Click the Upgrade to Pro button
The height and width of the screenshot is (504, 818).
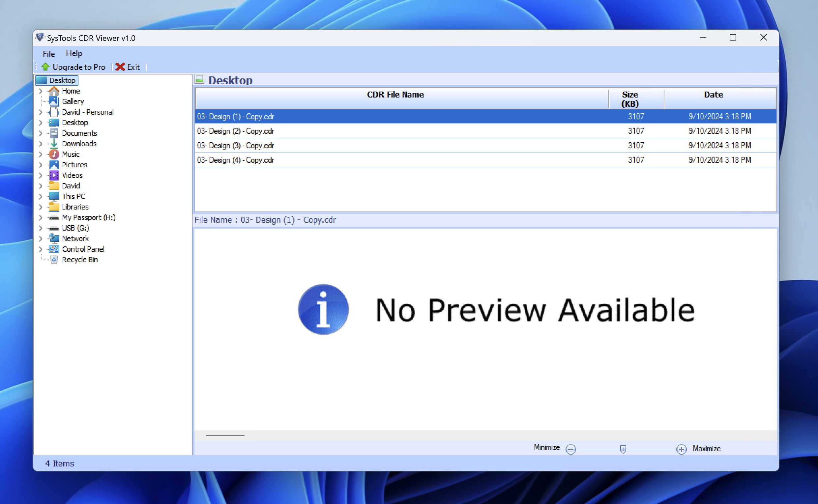[x=73, y=67]
